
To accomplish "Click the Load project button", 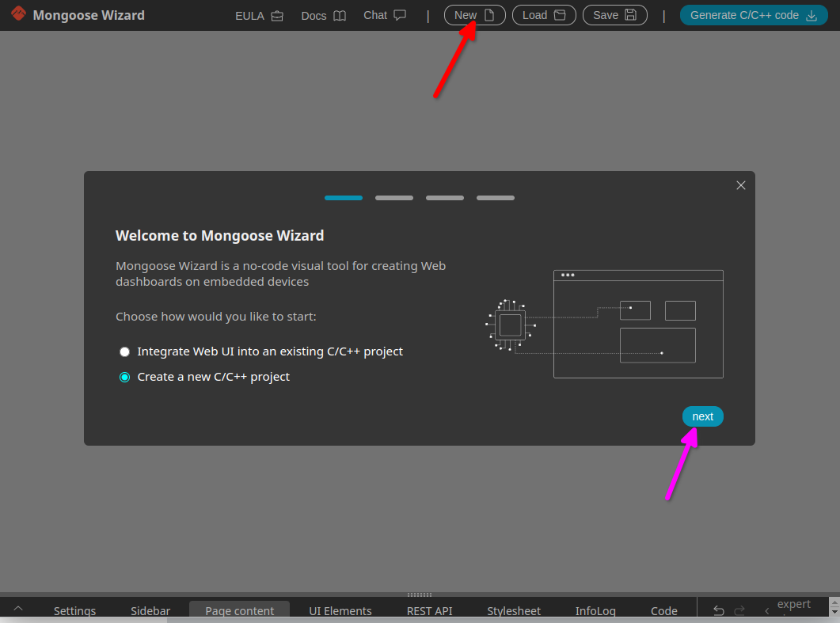I will (544, 15).
